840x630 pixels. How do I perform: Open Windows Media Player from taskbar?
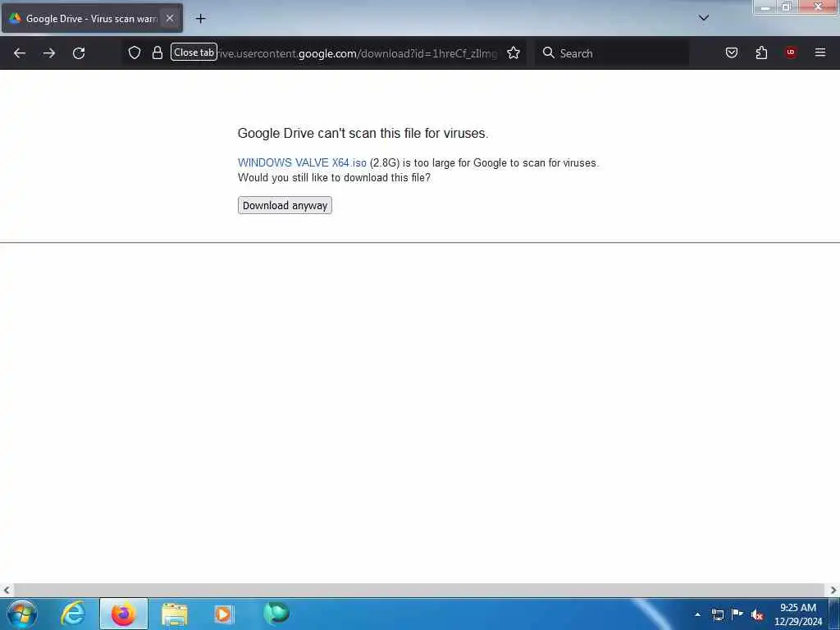click(x=224, y=614)
